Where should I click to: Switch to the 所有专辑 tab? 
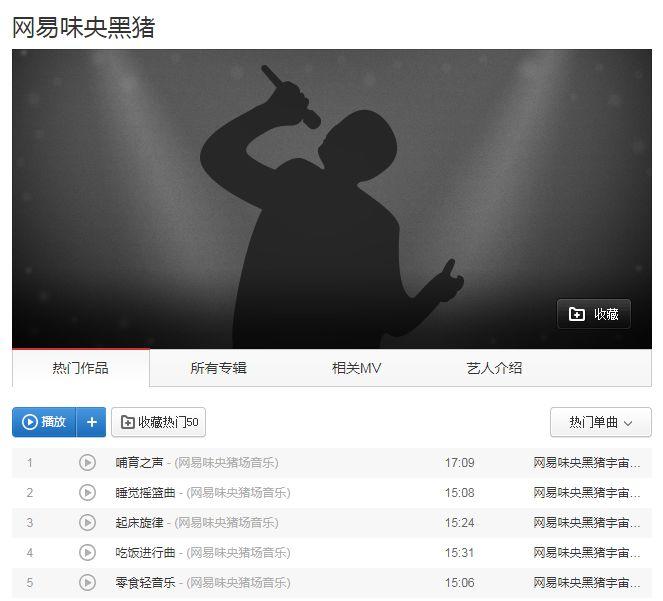[218, 368]
